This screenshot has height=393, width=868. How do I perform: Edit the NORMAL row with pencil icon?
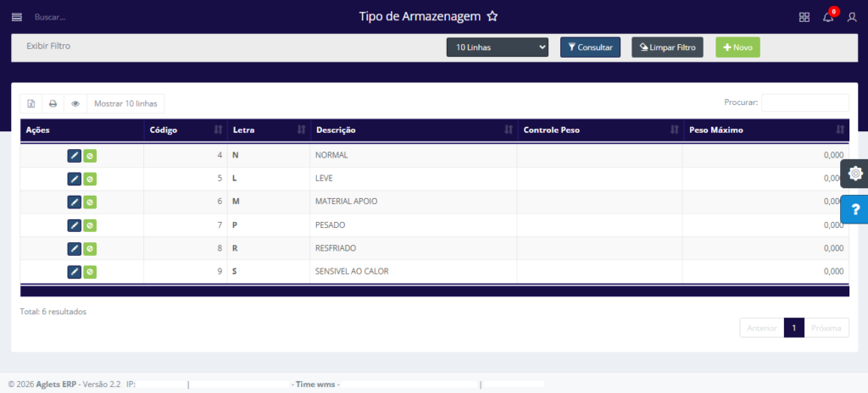click(x=74, y=155)
